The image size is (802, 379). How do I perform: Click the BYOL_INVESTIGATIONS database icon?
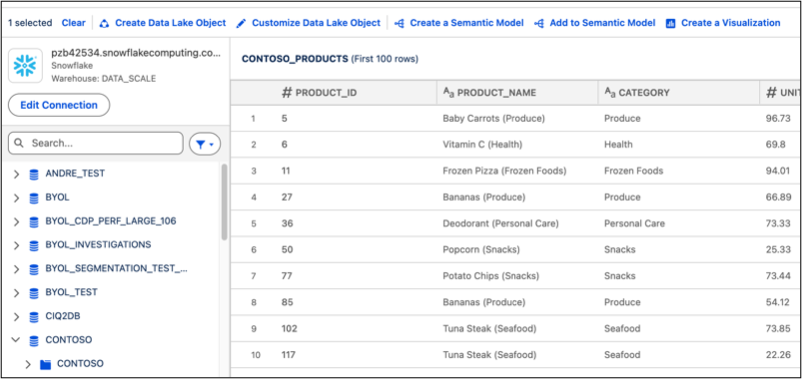tap(34, 246)
